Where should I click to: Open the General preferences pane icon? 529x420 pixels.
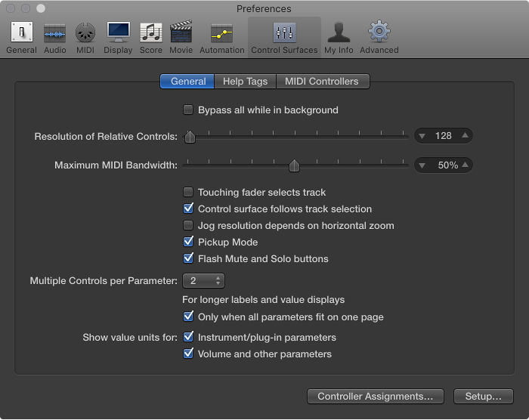coord(22,32)
